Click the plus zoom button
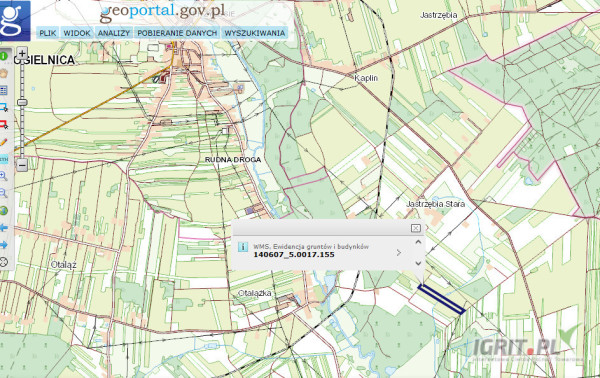Screen dimensions: 600x378 (22, 54)
